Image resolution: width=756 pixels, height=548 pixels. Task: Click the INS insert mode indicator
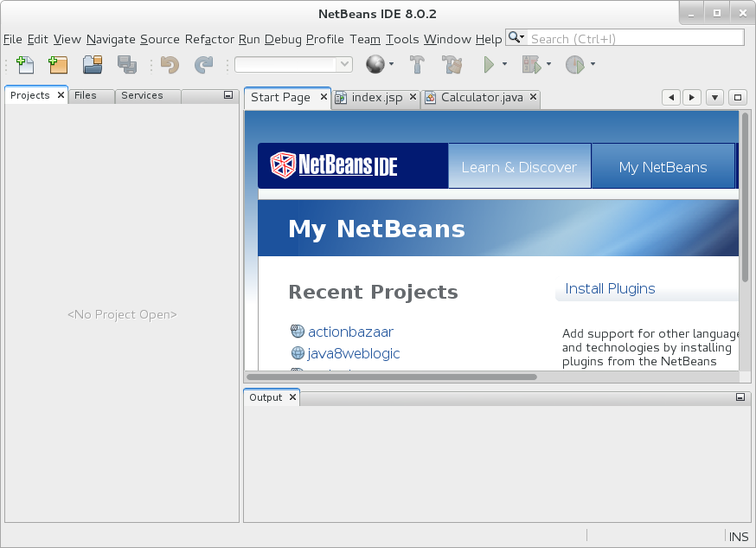(739, 537)
